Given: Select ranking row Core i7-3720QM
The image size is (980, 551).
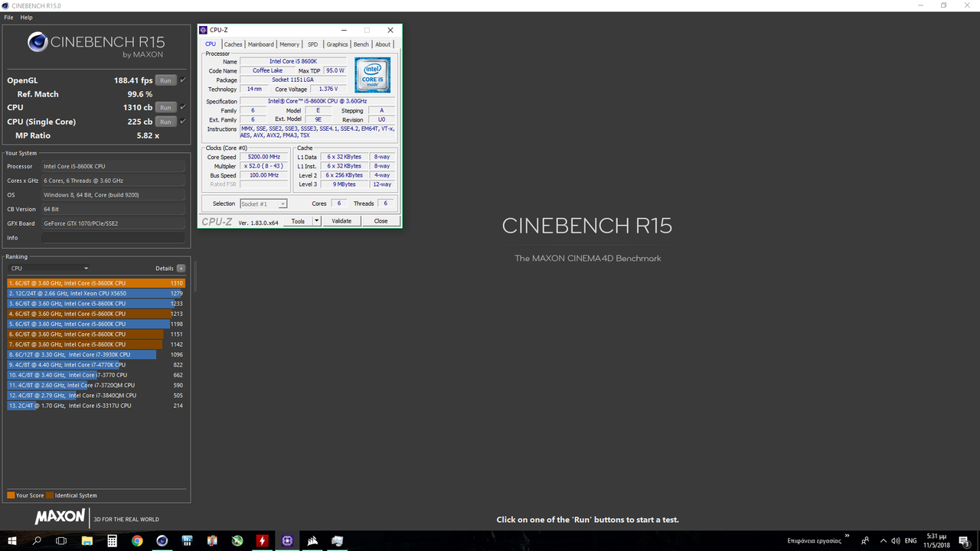Looking at the screenshot, I should click(x=96, y=385).
